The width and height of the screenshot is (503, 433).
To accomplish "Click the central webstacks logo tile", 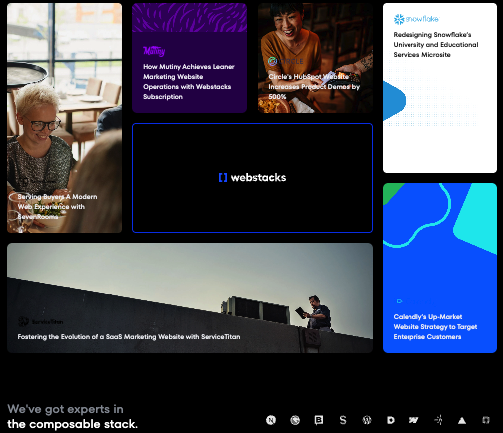I will 252,178.
